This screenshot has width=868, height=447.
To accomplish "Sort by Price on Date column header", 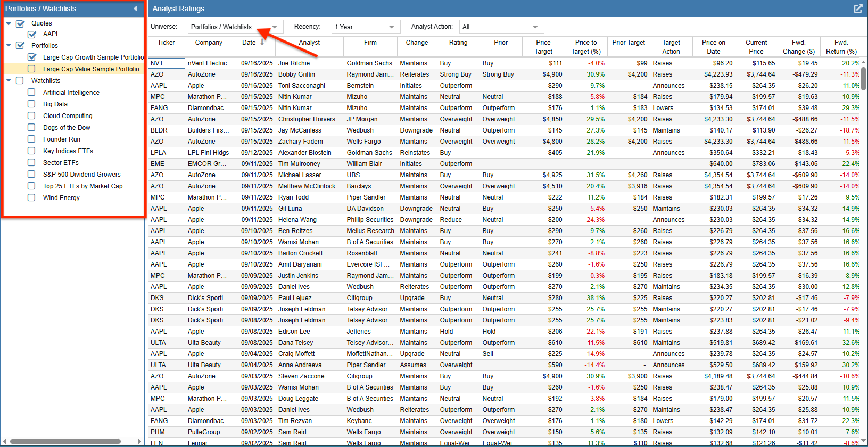I will tap(714, 47).
